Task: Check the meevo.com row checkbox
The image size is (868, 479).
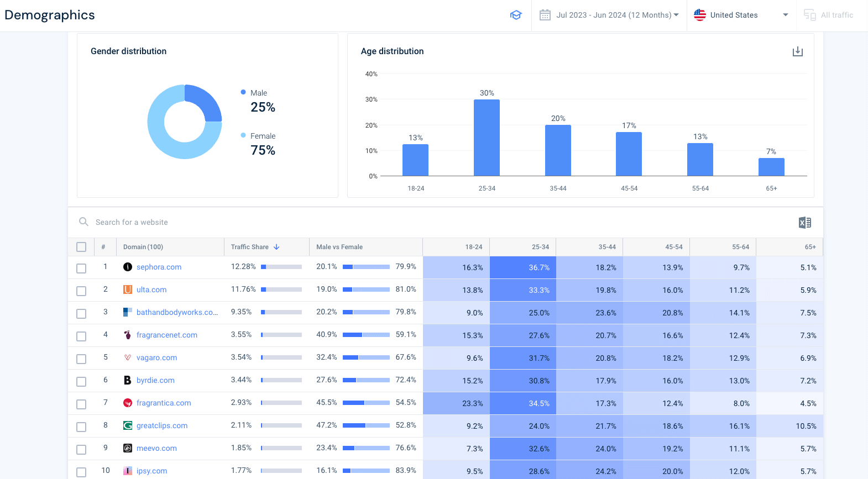Action: point(81,450)
